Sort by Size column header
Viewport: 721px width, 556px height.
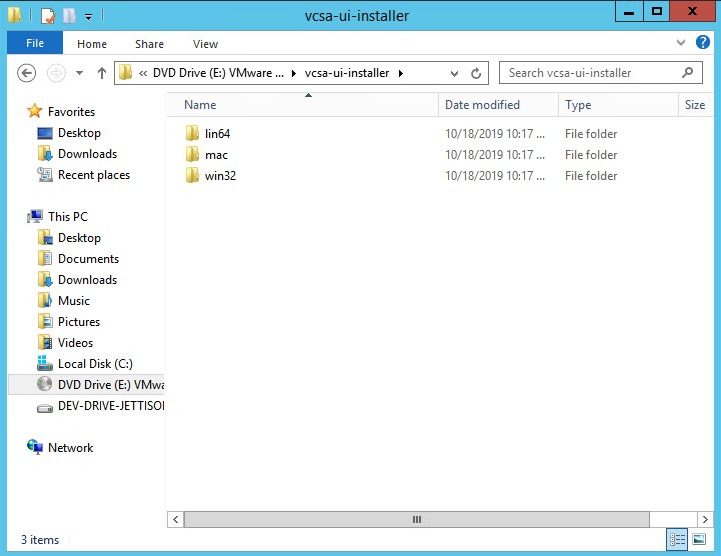click(695, 105)
